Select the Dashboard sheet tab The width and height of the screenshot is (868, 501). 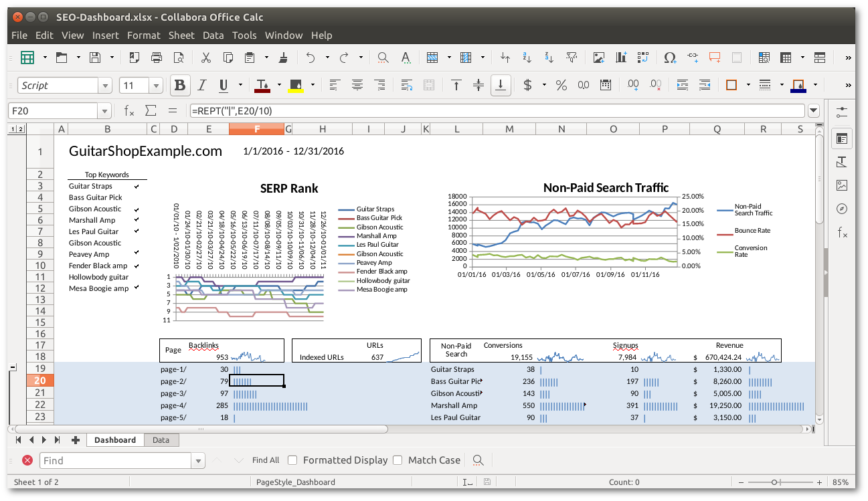click(x=115, y=440)
